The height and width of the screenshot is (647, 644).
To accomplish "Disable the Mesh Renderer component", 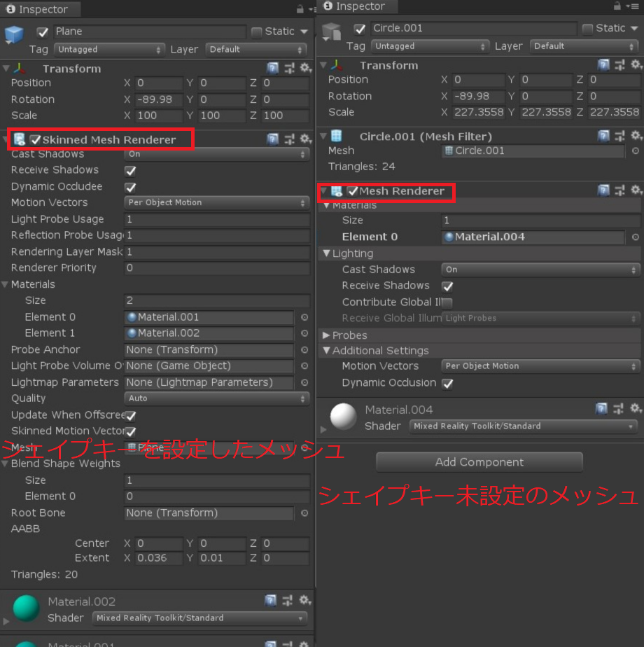I will pos(352,190).
